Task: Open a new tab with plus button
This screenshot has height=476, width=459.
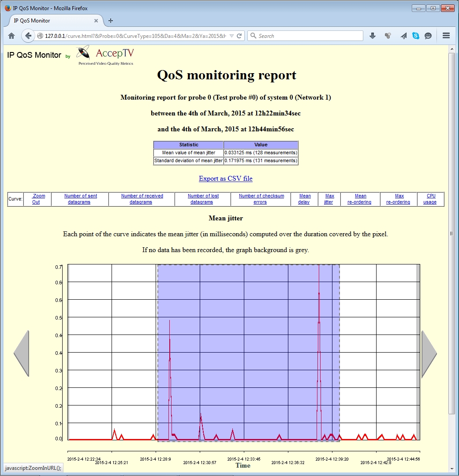Action: click(x=111, y=21)
